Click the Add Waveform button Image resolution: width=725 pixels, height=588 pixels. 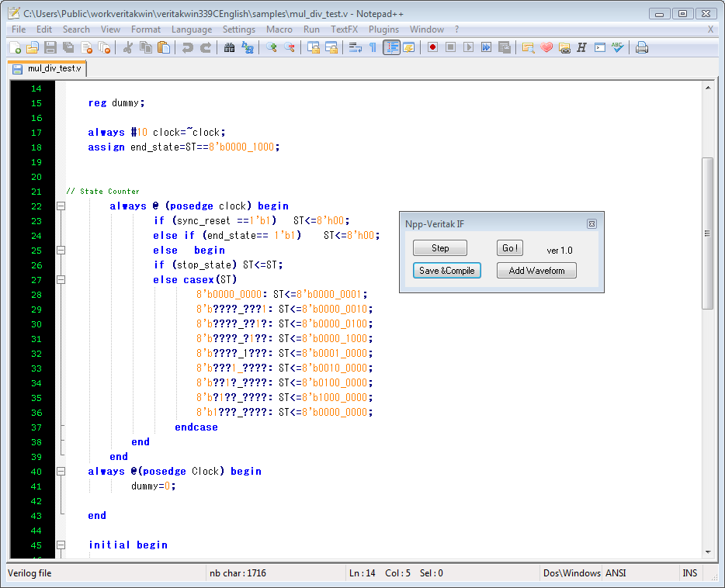pyautogui.click(x=536, y=271)
